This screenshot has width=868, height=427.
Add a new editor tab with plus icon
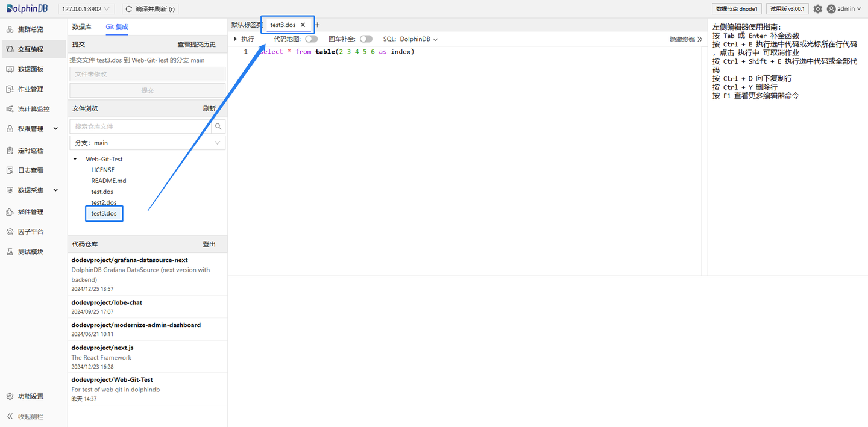pos(318,25)
